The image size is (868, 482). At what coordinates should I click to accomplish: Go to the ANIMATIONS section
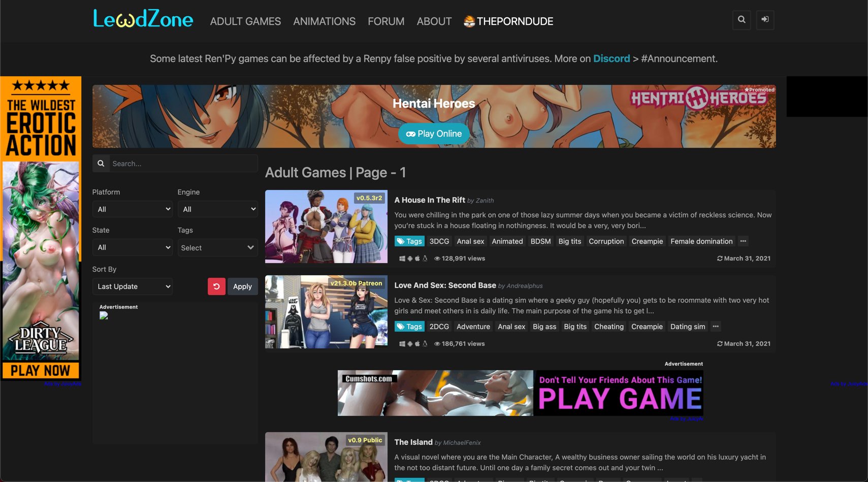(324, 21)
